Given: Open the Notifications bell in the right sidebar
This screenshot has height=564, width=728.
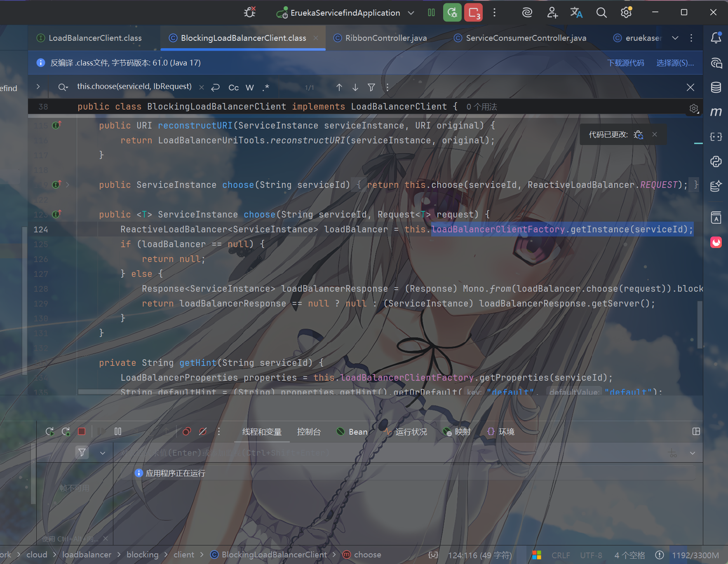Looking at the screenshot, I should click(x=716, y=38).
